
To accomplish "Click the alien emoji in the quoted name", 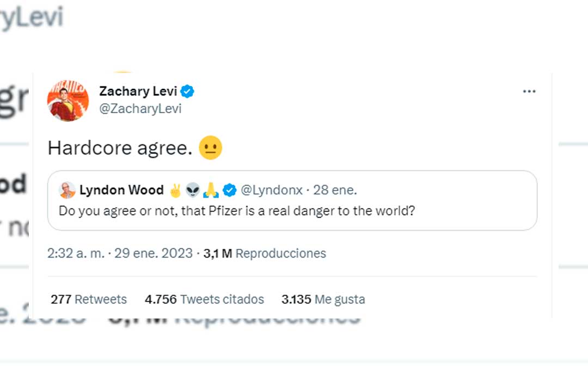I will pos(193,190).
